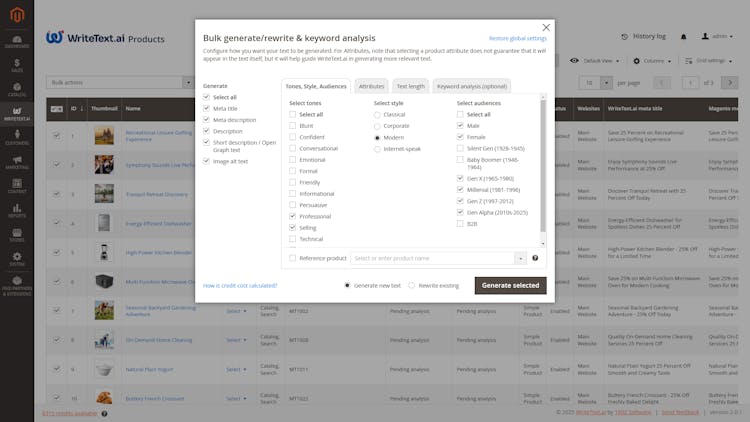The image size is (750, 422).
Task: Open How is credit cost calculated link
Action: (240, 286)
